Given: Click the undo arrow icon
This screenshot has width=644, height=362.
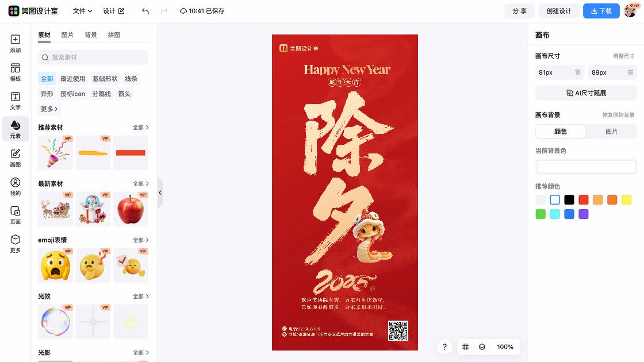Looking at the screenshot, I should point(145,11).
